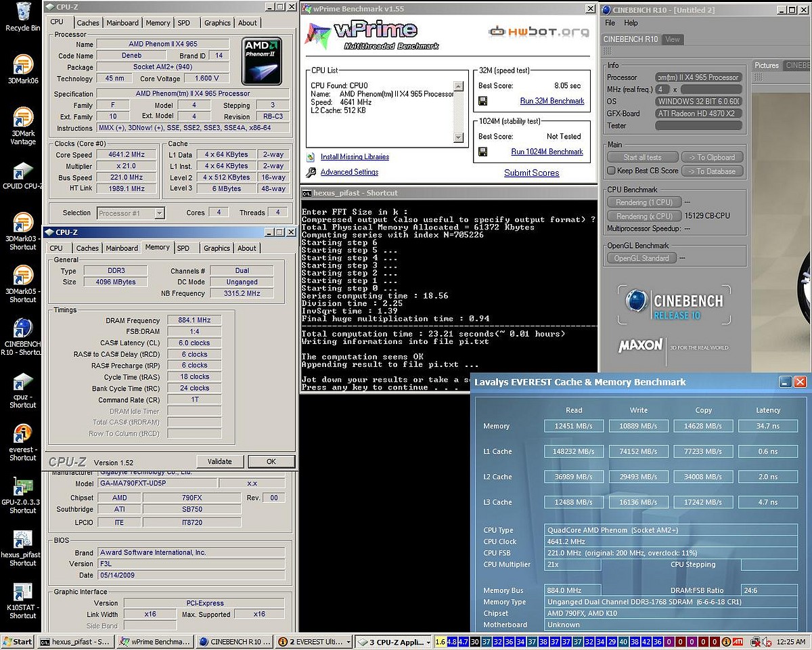Click the wrench icon next to Advanced Settings
This screenshot has width=812, height=650.
pos(311,172)
